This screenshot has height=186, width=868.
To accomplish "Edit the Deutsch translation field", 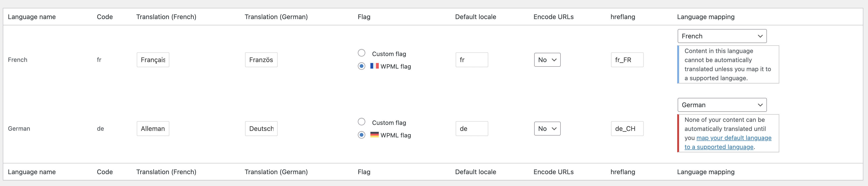I will [x=261, y=129].
